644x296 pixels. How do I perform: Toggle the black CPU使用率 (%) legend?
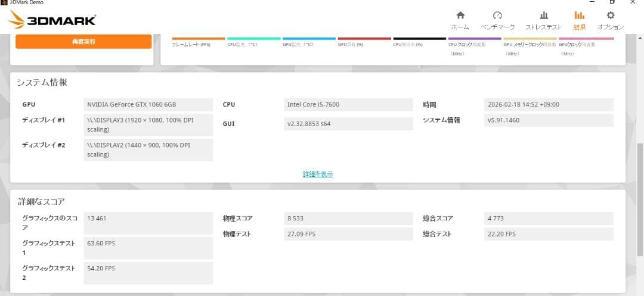pos(419,42)
